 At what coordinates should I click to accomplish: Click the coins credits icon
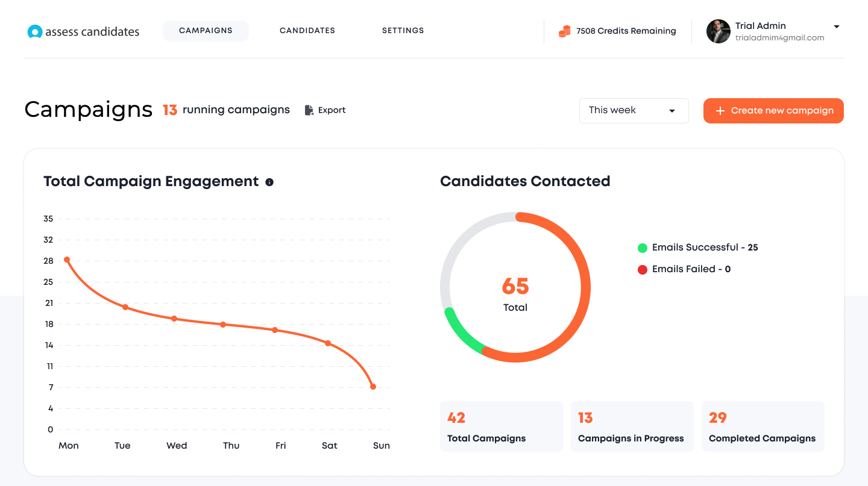[x=564, y=31]
